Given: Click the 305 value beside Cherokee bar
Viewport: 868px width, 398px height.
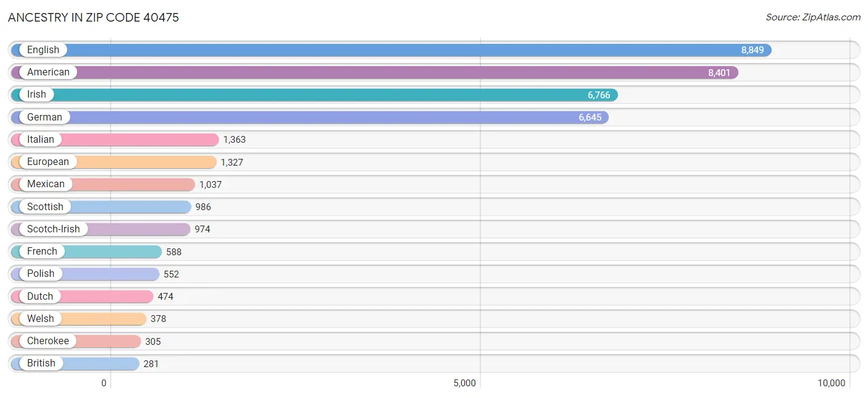Looking at the screenshot, I should click(x=153, y=341).
